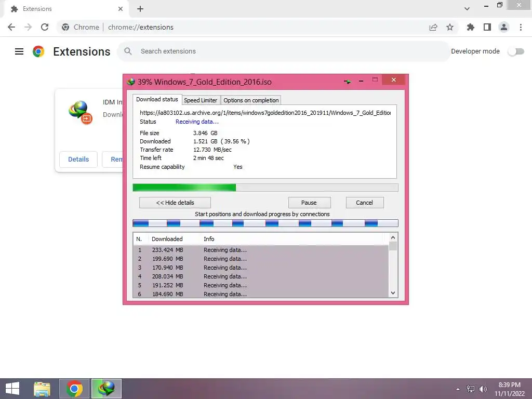Click the N. column header
532x399 pixels.
coord(139,239)
